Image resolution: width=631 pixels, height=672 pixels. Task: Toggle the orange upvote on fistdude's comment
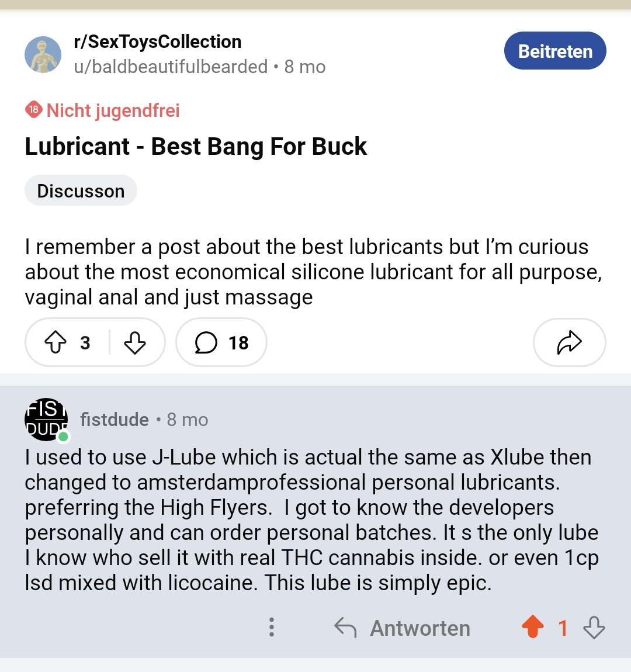click(x=532, y=628)
